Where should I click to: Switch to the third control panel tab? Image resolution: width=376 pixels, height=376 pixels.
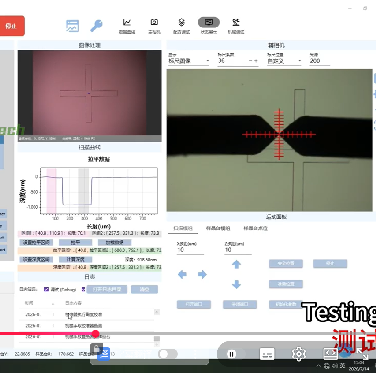255,228
